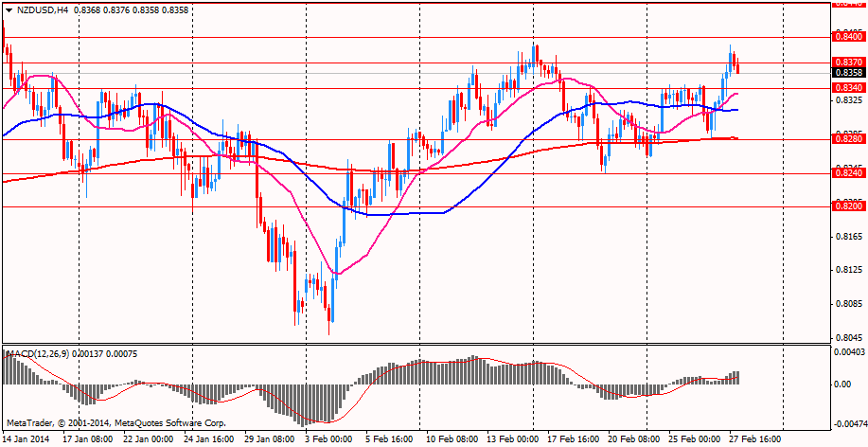Select the red 0.8240 price level label
868x447 pixels.
(x=847, y=173)
